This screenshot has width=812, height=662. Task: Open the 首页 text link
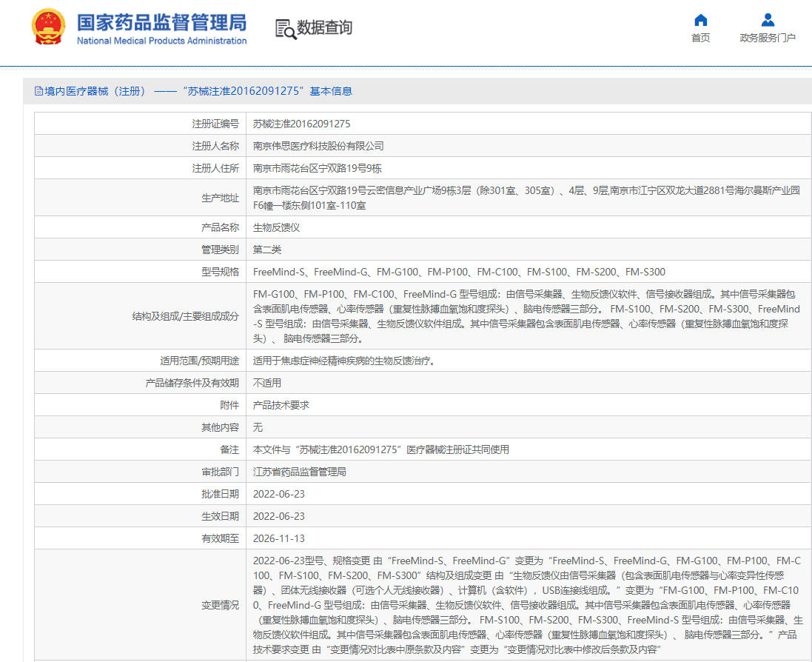700,38
